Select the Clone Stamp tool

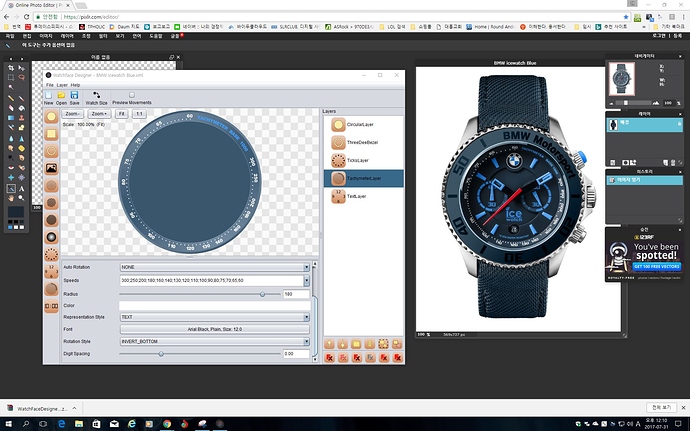pos(21,118)
